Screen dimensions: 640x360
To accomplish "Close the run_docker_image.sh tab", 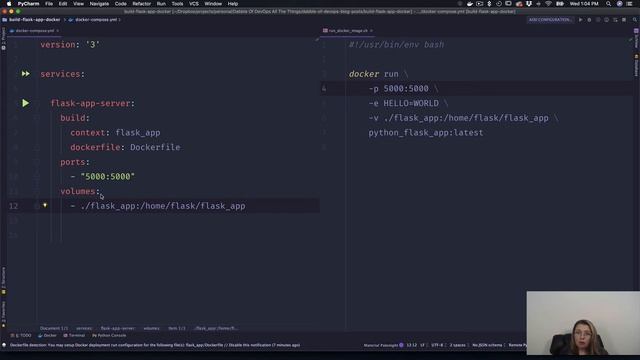I will tap(371, 31).
